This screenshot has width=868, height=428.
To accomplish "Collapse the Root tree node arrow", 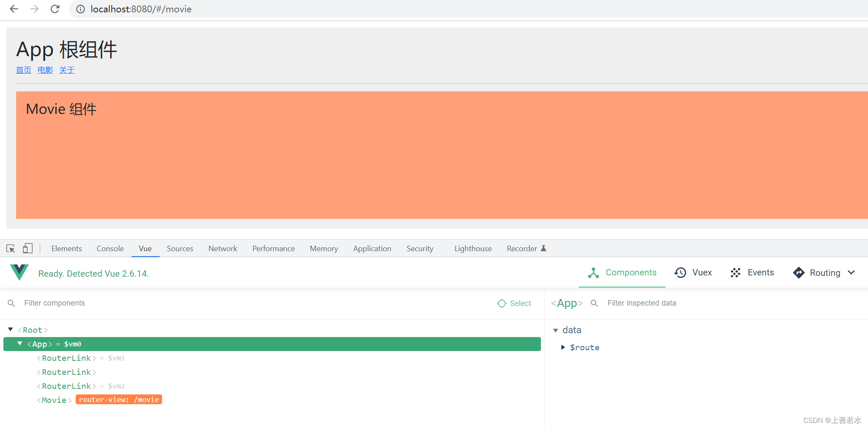I will [11, 329].
